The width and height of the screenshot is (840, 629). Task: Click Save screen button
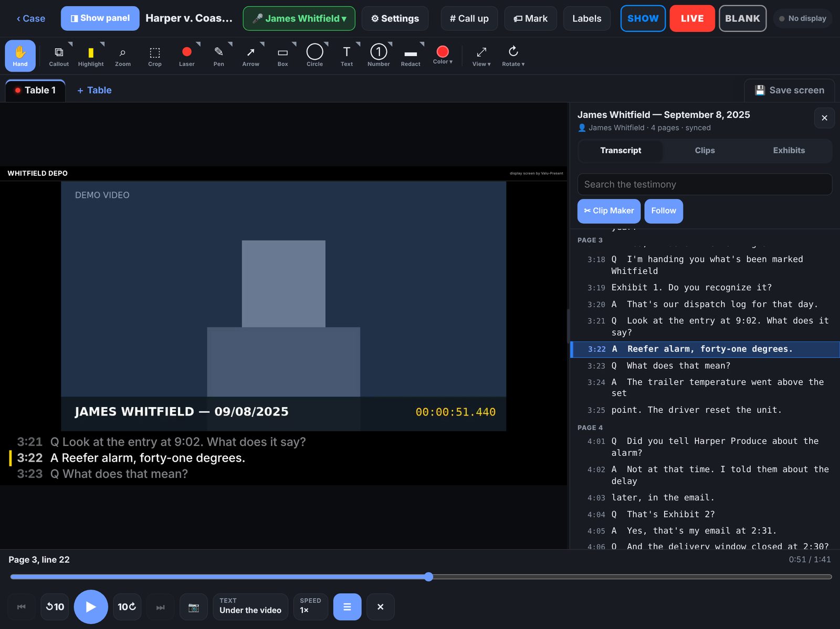tap(790, 90)
